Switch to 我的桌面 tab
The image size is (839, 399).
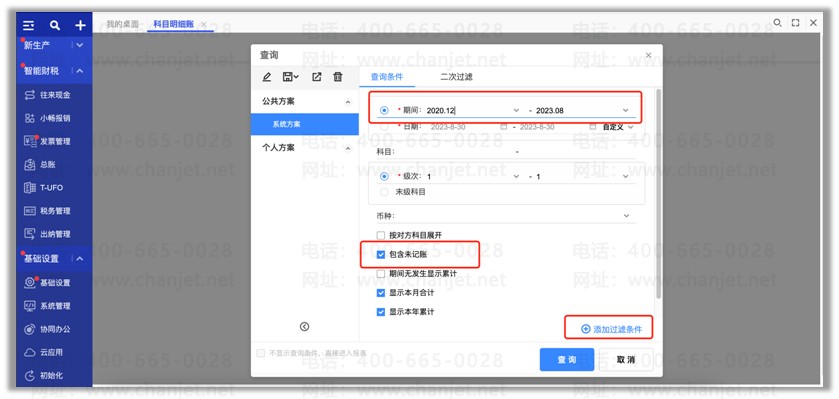pyautogui.click(x=123, y=24)
